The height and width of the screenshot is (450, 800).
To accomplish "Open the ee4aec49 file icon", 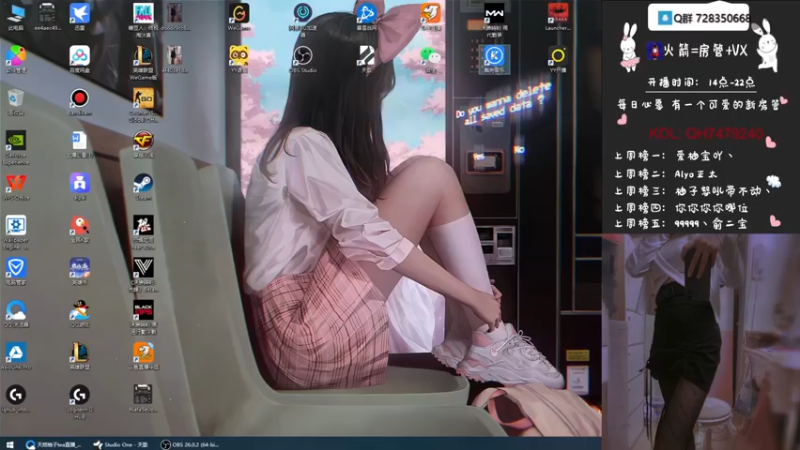I will (x=47, y=16).
